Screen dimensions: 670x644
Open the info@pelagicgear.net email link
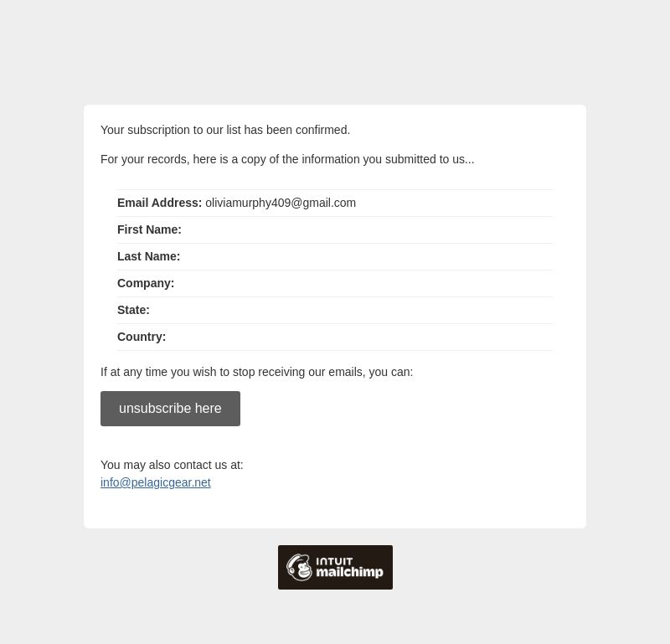[x=156, y=482]
